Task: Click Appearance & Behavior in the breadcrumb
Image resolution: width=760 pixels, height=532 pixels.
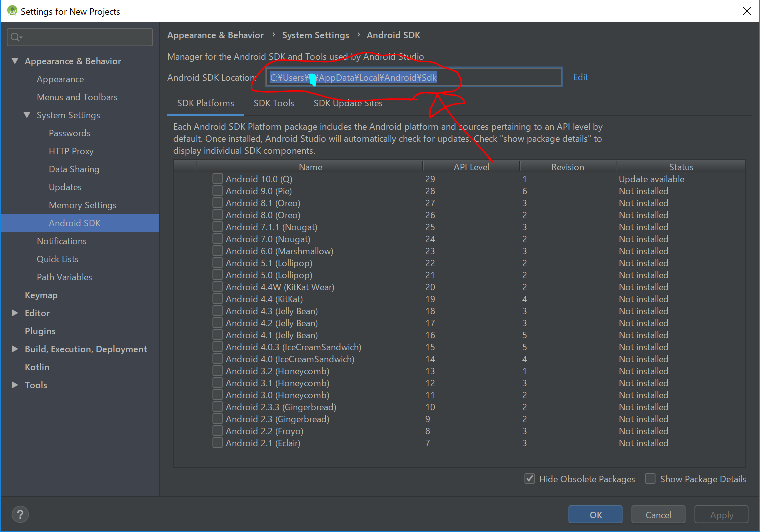Action: click(215, 35)
